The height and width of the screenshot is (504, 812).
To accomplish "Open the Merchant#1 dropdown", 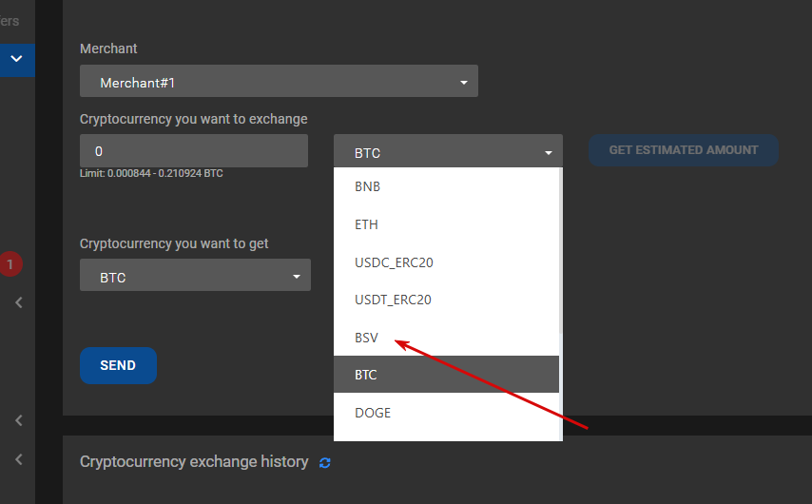I will [279, 81].
